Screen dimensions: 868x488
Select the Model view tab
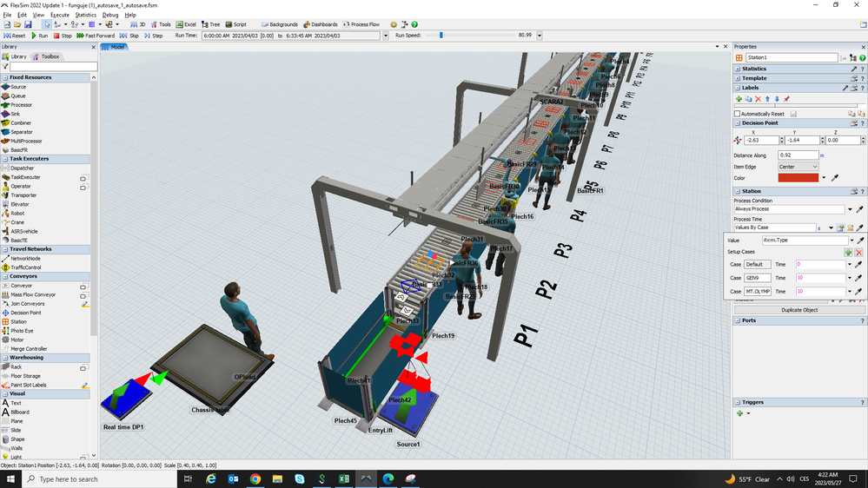[115, 47]
